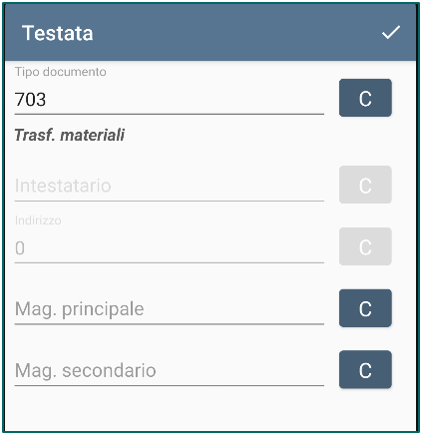Click the underline beneath Mag. secondario
This screenshot has width=421, height=438.
pos(169,385)
